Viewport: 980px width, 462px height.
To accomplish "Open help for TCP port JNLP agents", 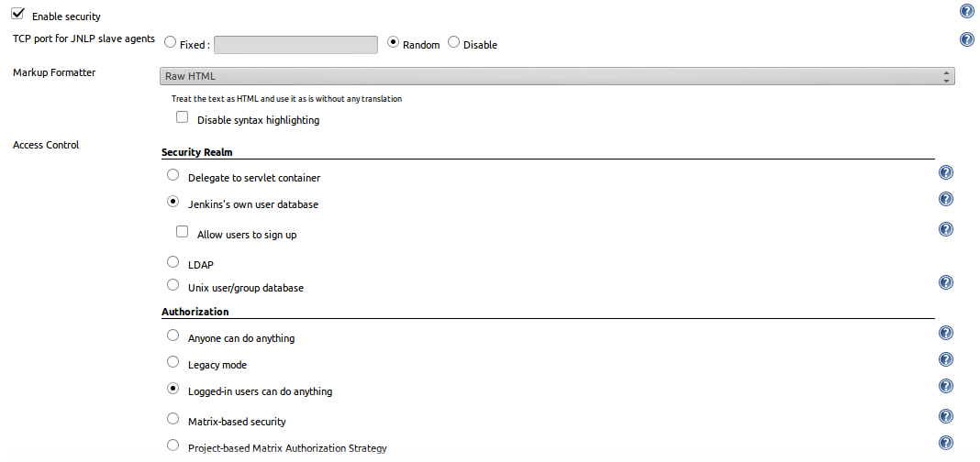I will [967, 39].
